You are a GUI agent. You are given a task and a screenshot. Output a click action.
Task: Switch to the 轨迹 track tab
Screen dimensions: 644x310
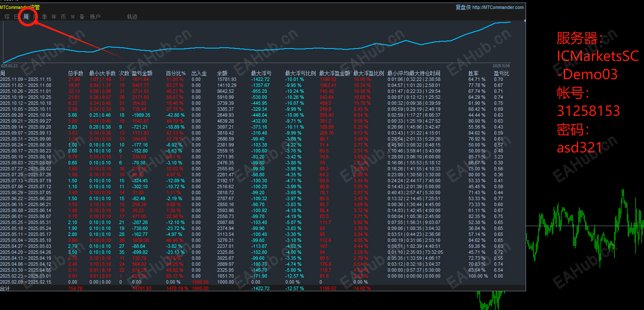click(x=132, y=17)
